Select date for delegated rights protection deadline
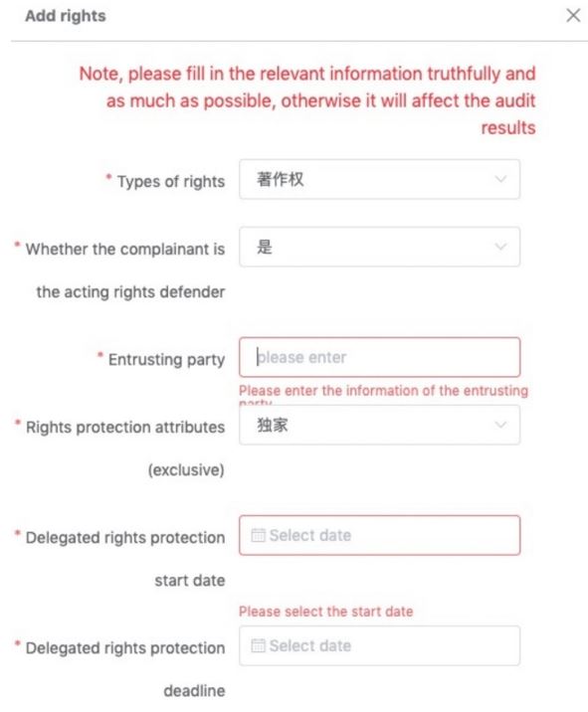 pos(379,645)
